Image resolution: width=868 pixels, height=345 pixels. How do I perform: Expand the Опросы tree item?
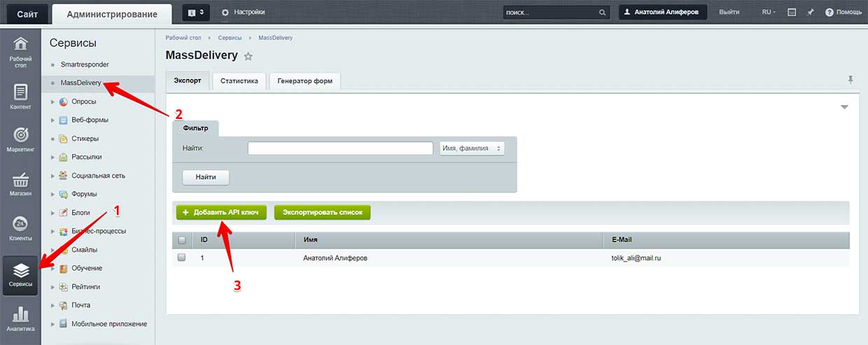point(52,101)
